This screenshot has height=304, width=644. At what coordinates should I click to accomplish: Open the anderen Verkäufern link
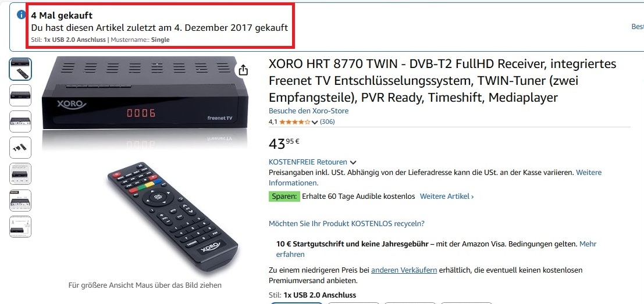click(x=404, y=270)
